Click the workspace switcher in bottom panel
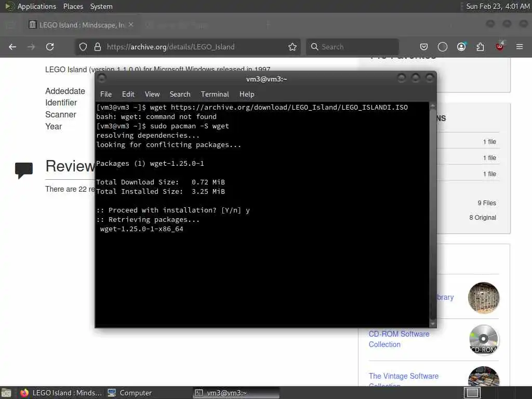 [x=472, y=393]
